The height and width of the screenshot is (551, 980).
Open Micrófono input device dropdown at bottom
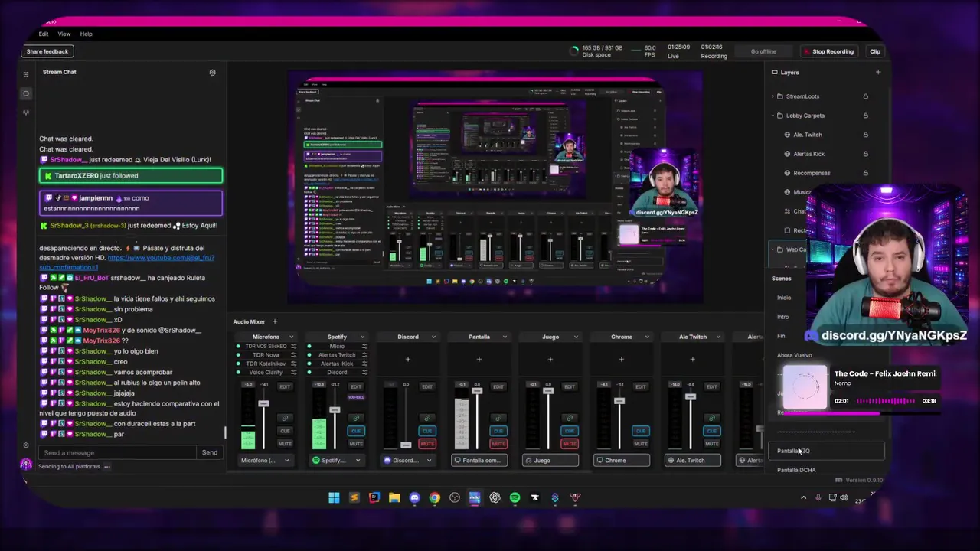[264, 461]
